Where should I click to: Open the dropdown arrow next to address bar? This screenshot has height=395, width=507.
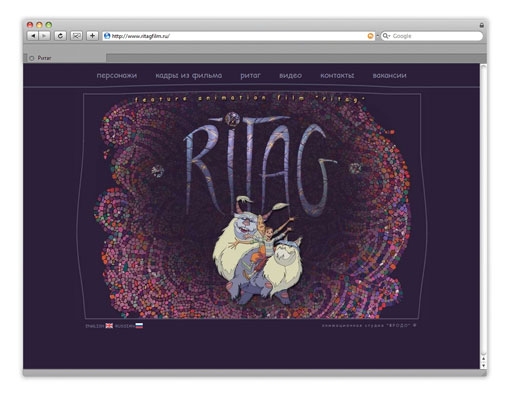click(377, 36)
